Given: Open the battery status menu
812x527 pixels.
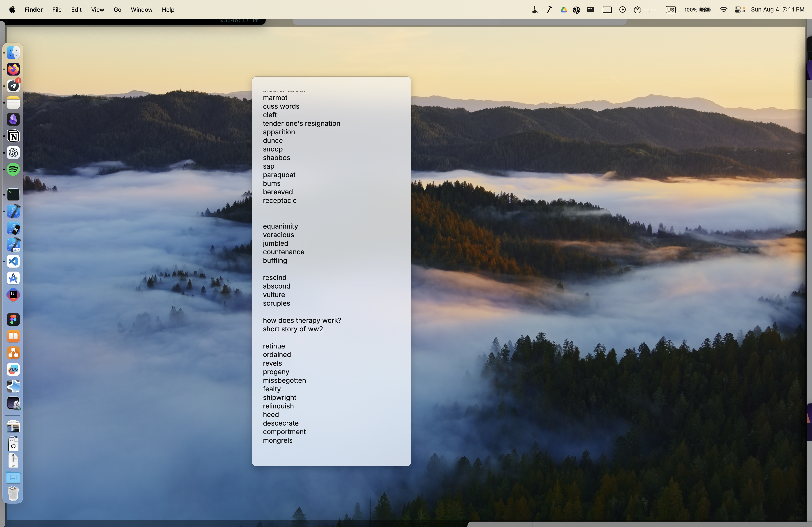Looking at the screenshot, I should pyautogui.click(x=705, y=10).
